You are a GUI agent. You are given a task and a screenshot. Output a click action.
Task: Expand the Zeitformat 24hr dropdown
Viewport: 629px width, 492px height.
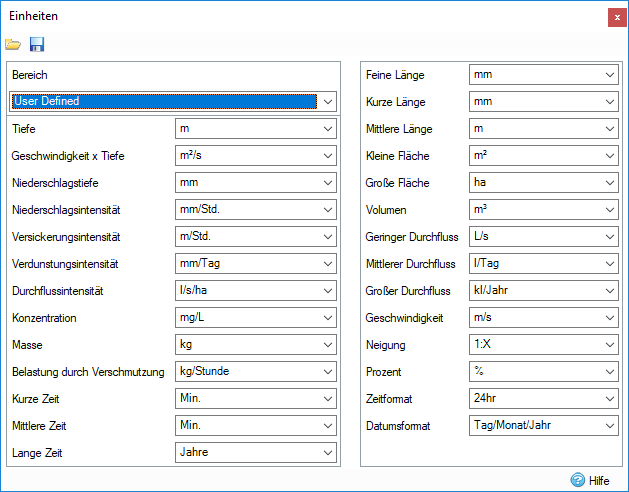pyautogui.click(x=610, y=399)
